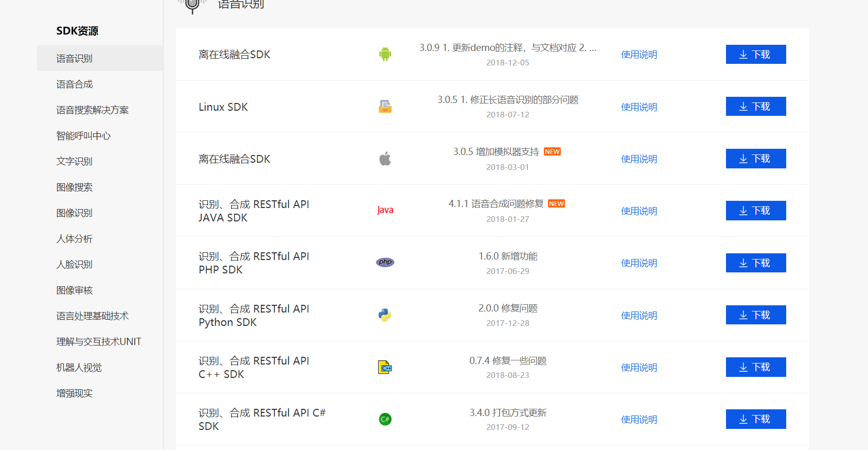Select 图像识别 in sidebar

point(75,213)
